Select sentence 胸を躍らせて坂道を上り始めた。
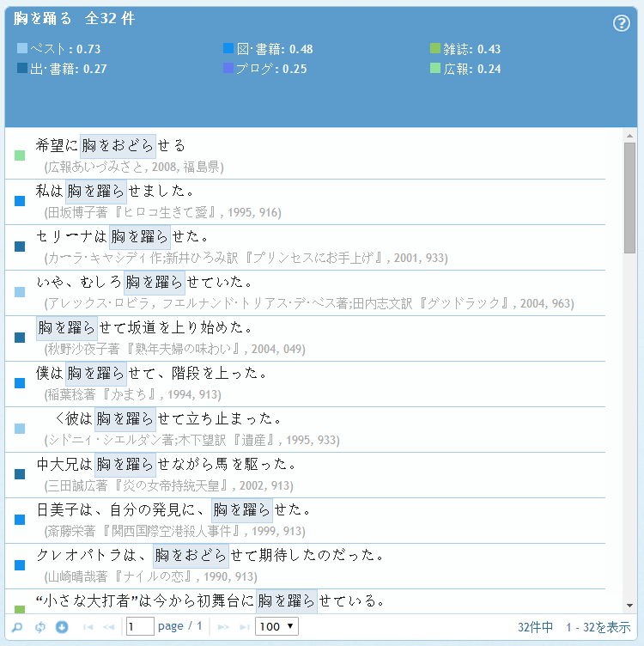The image size is (644, 646). pos(144,327)
